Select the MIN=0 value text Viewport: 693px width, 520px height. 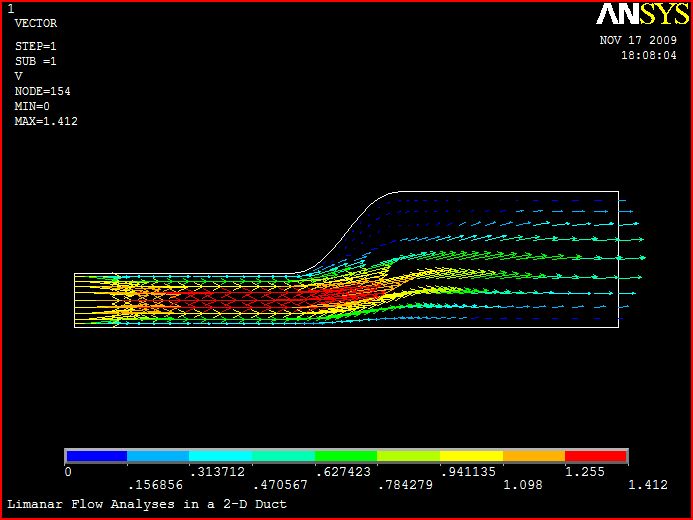point(32,106)
